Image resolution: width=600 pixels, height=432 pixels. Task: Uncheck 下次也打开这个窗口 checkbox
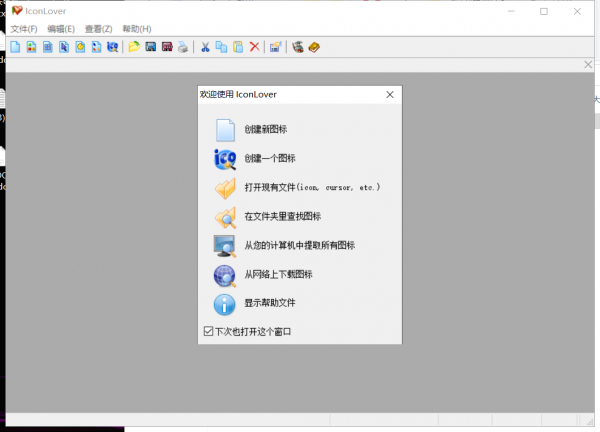click(x=209, y=331)
